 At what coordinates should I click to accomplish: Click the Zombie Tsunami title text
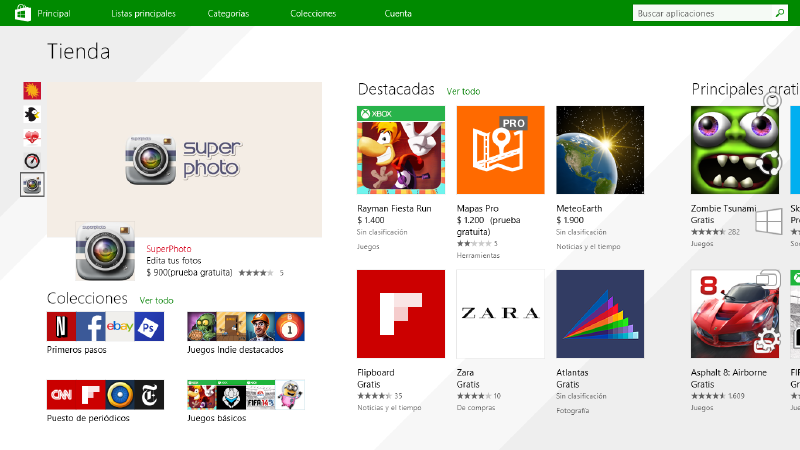pyautogui.click(x=723, y=209)
